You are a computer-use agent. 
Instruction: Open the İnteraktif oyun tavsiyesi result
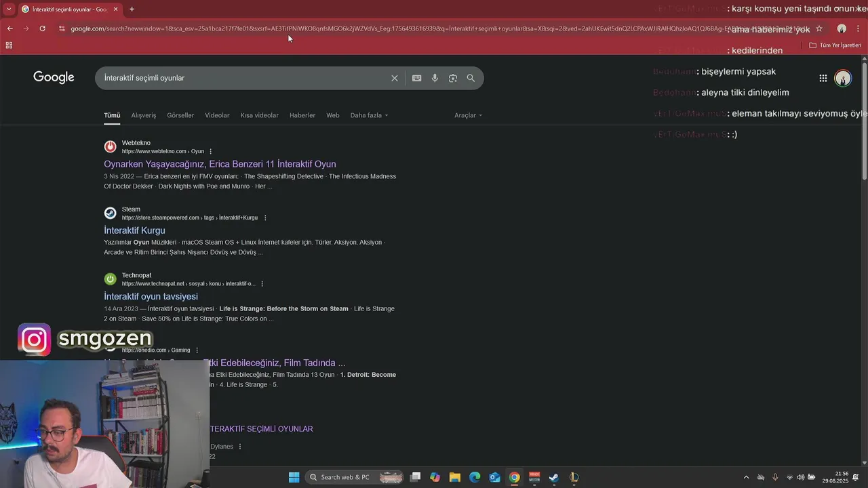[x=151, y=297]
